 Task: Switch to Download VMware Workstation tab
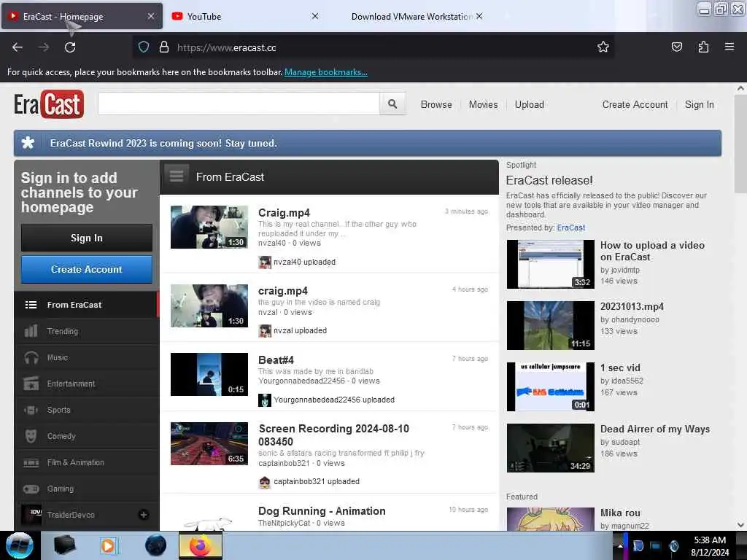(x=411, y=16)
